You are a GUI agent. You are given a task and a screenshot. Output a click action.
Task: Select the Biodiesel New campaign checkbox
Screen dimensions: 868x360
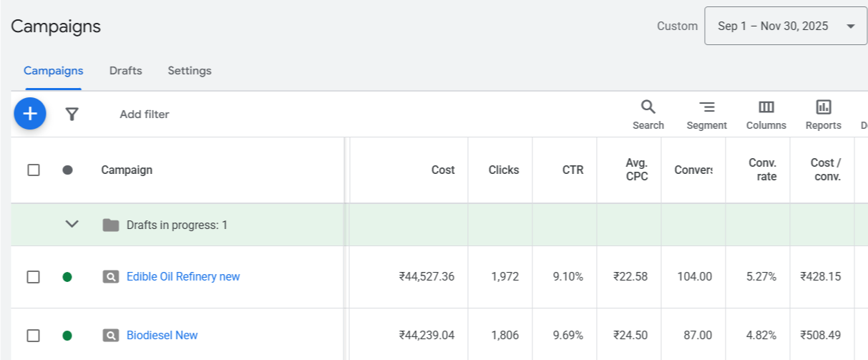click(34, 336)
